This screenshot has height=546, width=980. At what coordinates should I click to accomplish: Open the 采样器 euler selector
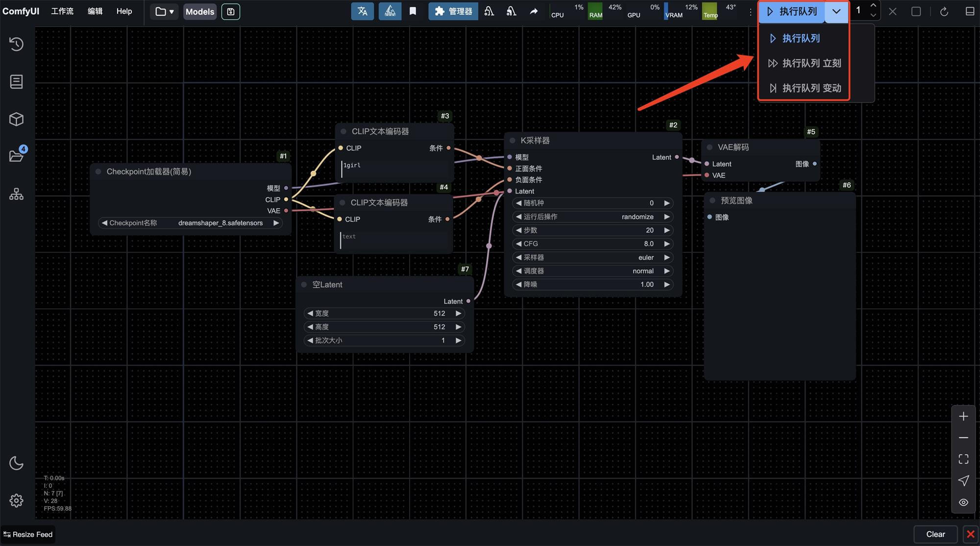(593, 257)
